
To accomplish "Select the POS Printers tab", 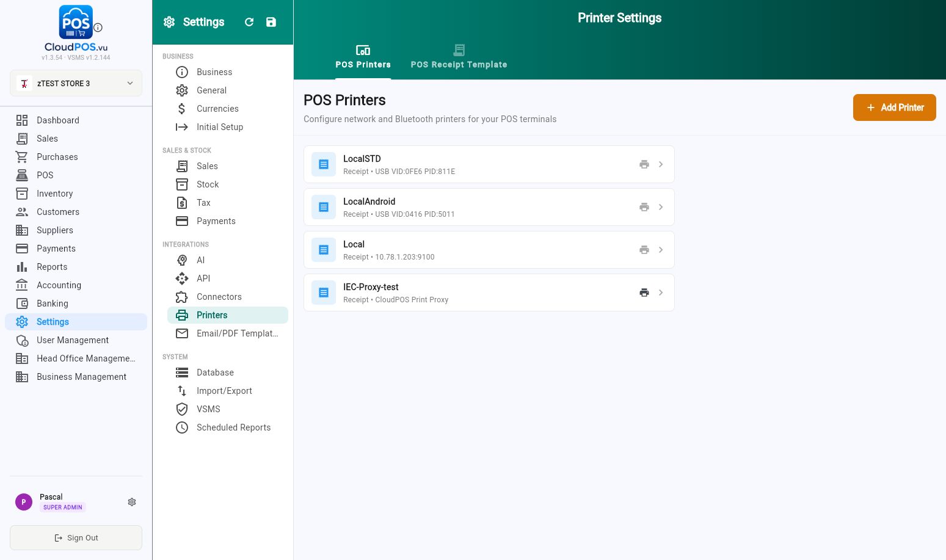I will pyautogui.click(x=363, y=57).
